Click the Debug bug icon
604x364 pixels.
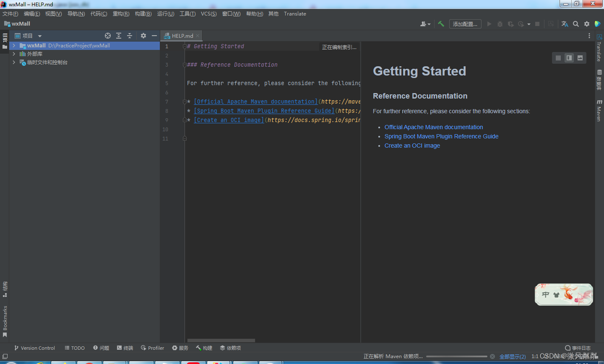[x=500, y=24]
